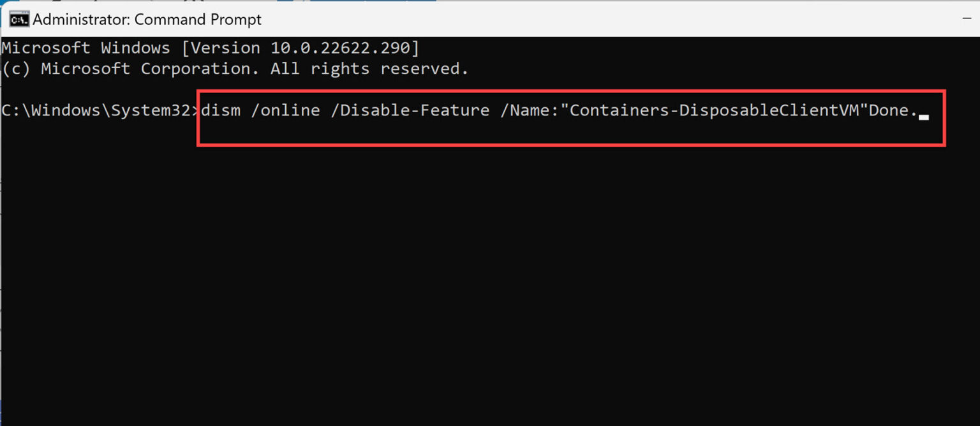The height and width of the screenshot is (426, 980).
Task: Click "Microsoft Windows" on the first output line
Action: [86, 48]
